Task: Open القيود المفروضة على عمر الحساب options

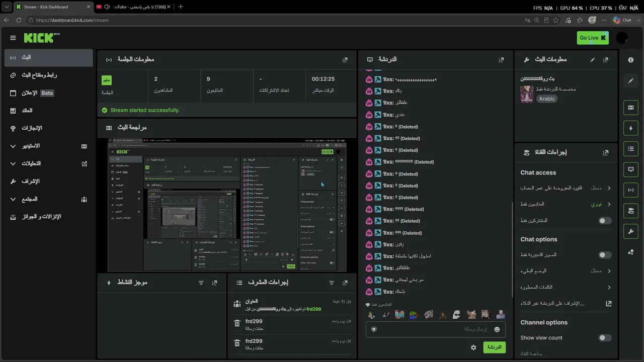Action: coord(566,188)
